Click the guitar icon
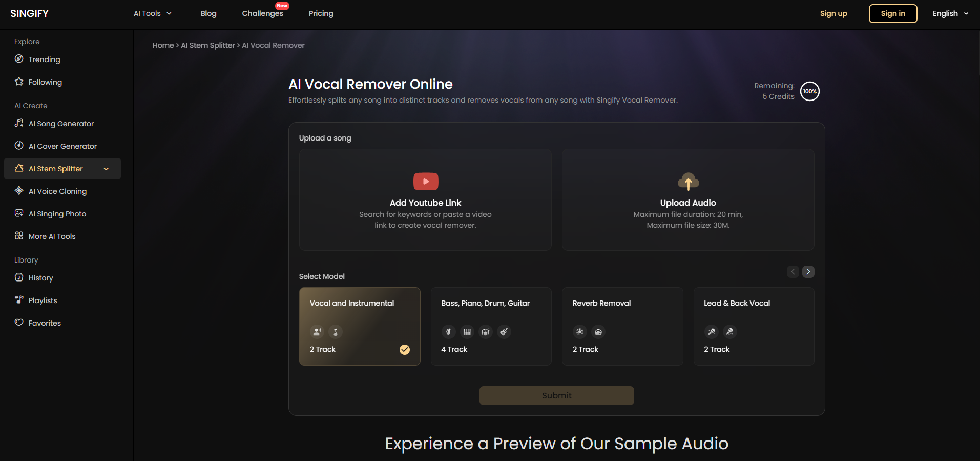Image resolution: width=980 pixels, height=461 pixels. coord(504,332)
